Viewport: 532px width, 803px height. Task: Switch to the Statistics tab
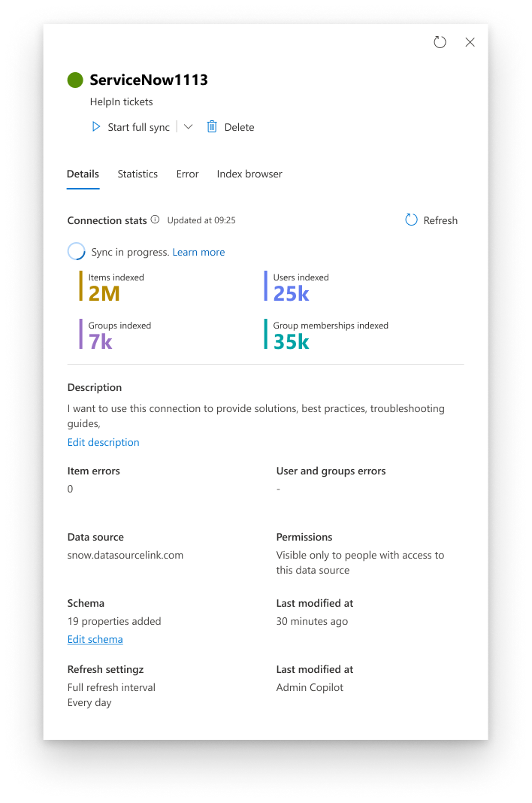pyautogui.click(x=138, y=174)
